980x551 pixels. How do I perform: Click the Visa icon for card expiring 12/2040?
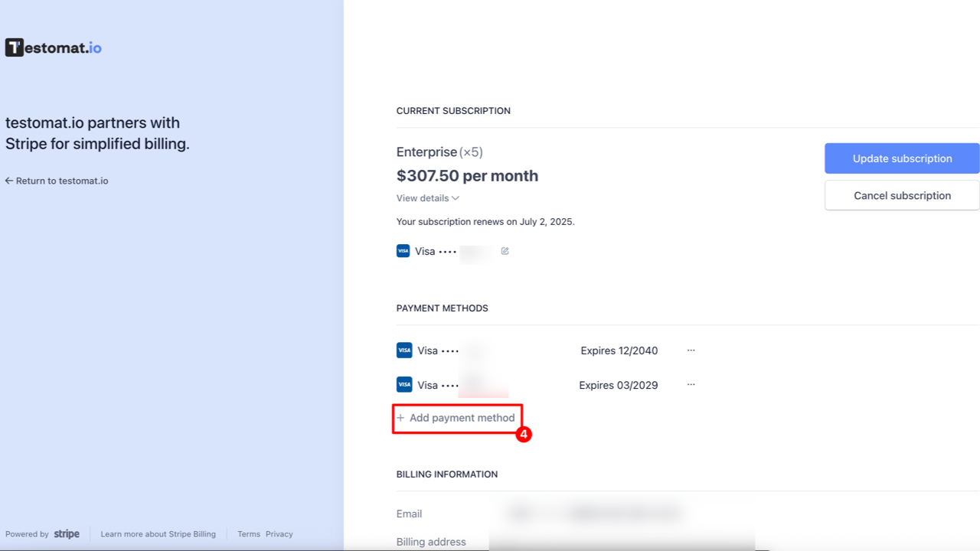tap(403, 350)
